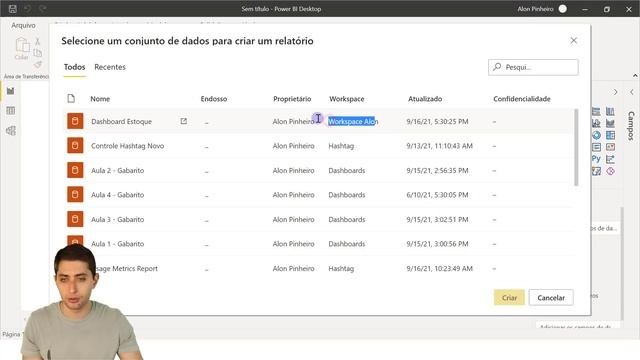Click the Hashtag workspace of Controle Hashtag Novo
The image size is (640, 360).
tap(341, 146)
